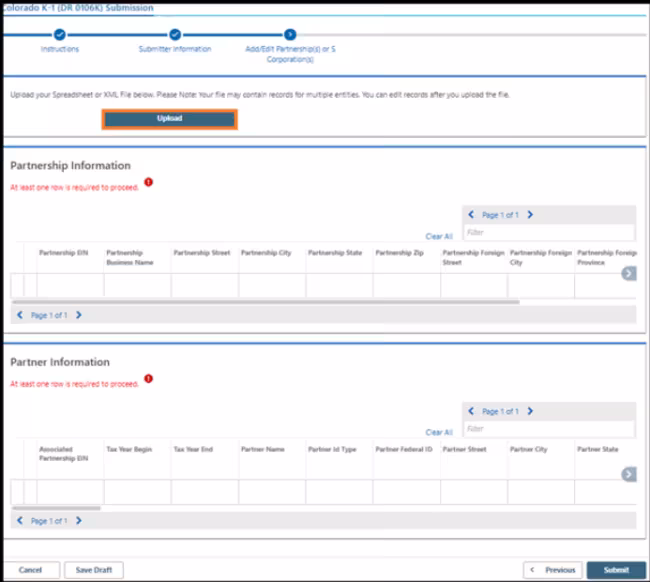This screenshot has height=582, width=650.
Task: Go to previous page in Partner bottom pager
Action: pos(20,521)
